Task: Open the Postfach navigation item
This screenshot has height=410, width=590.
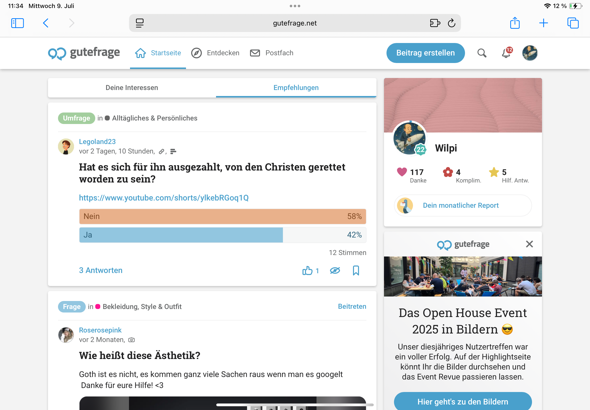Action: 272,53
